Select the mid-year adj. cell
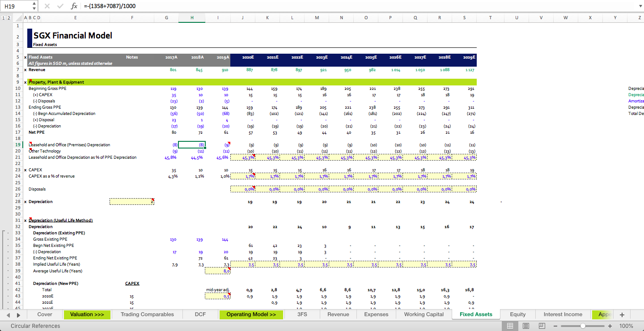The image size is (644, 331). (218, 290)
